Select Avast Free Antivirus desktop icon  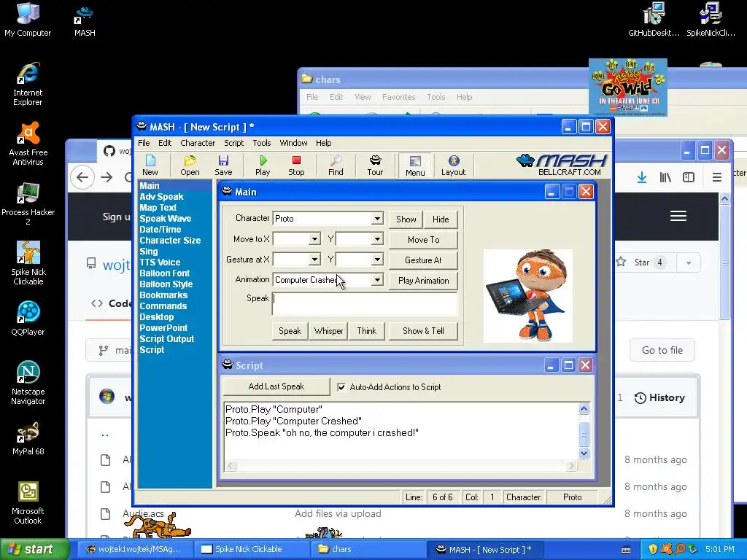(x=28, y=144)
